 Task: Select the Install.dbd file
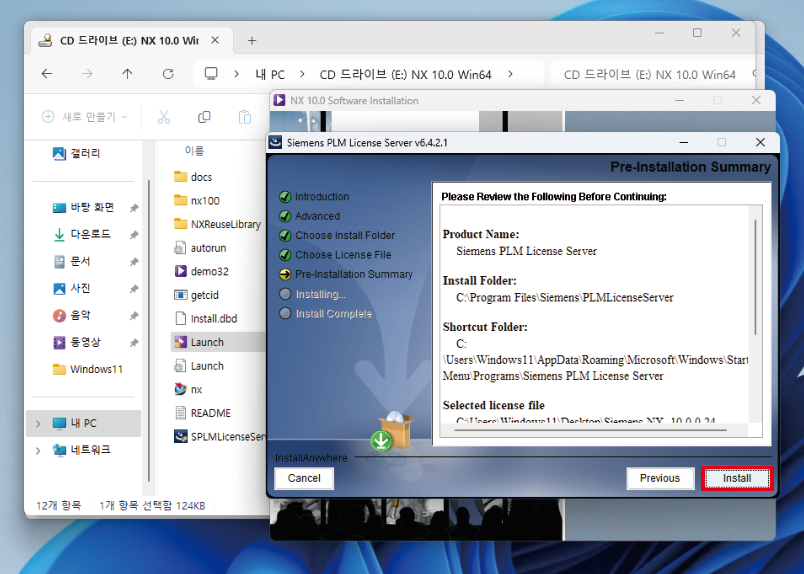(x=205, y=319)
